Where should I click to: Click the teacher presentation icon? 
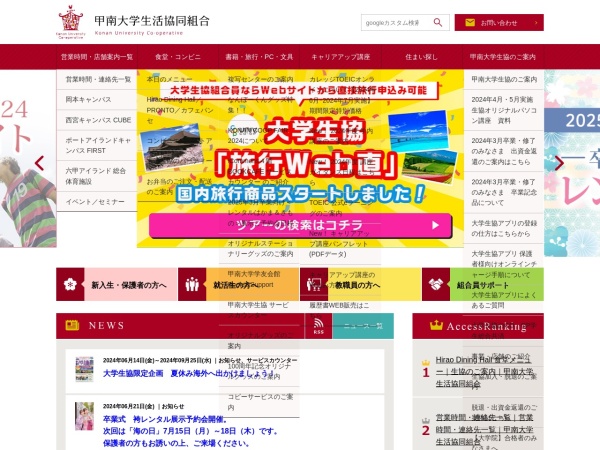pos(314,284)
